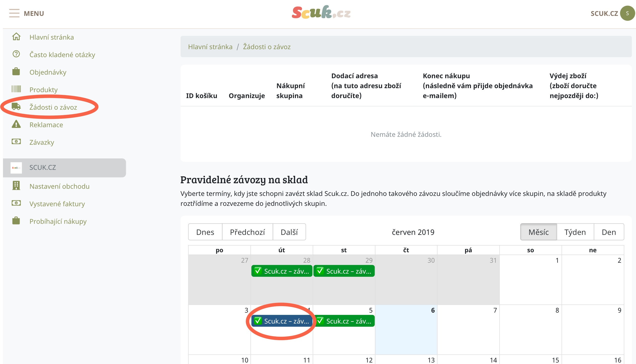The width and height of the screenshot is (636, 364).
Task: Select the highlighted day 6 cell
Action: 406,329
